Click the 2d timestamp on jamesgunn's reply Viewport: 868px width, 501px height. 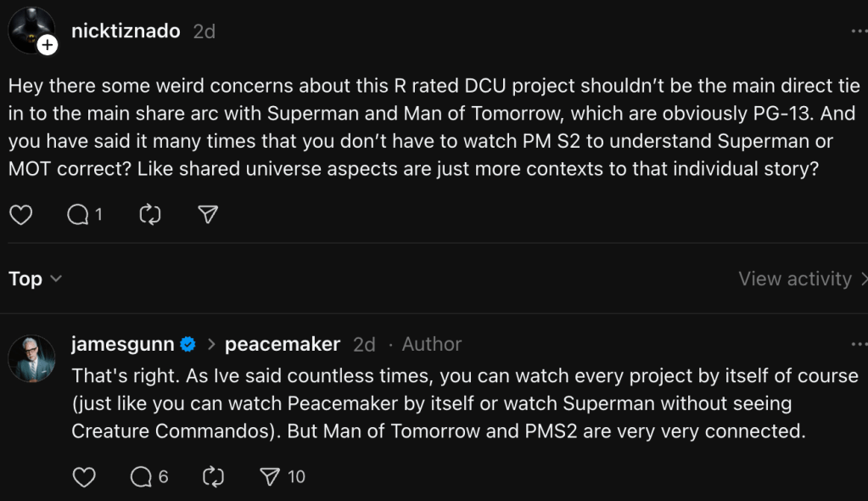364,344
